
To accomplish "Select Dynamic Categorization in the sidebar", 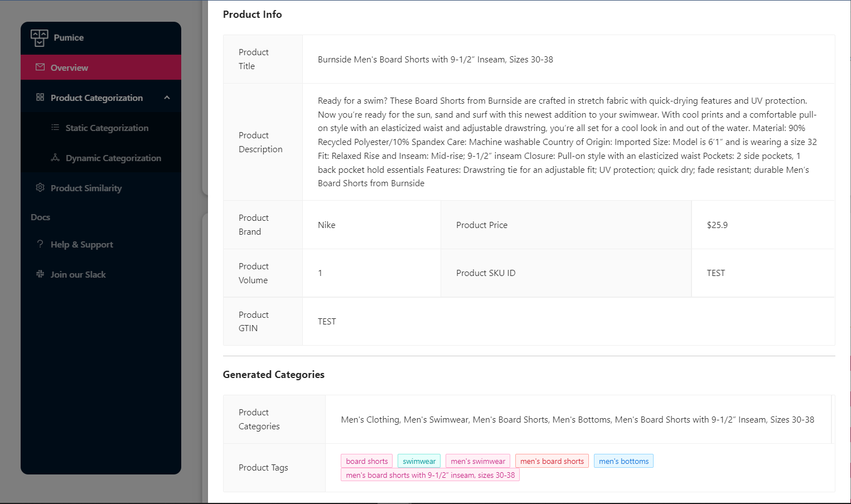I will [114, 158].
